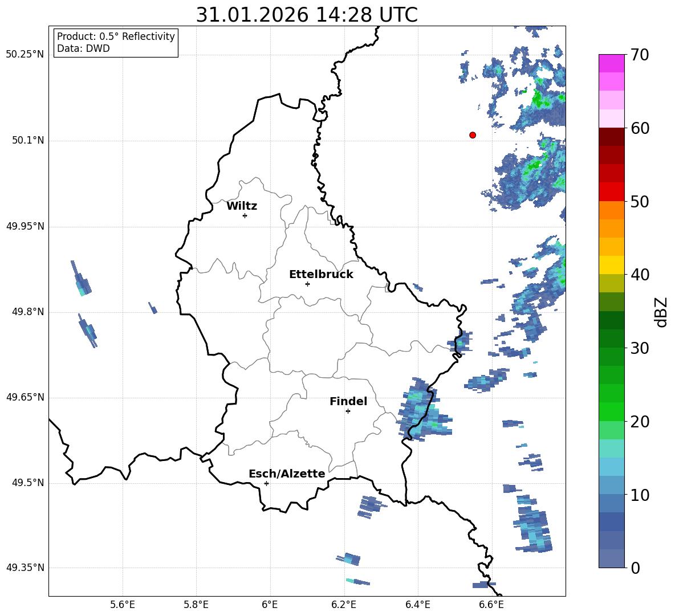This screenshot has height=616, width=675.
Task: Click the colorbar tick label 70
Action: click(640, 55)
